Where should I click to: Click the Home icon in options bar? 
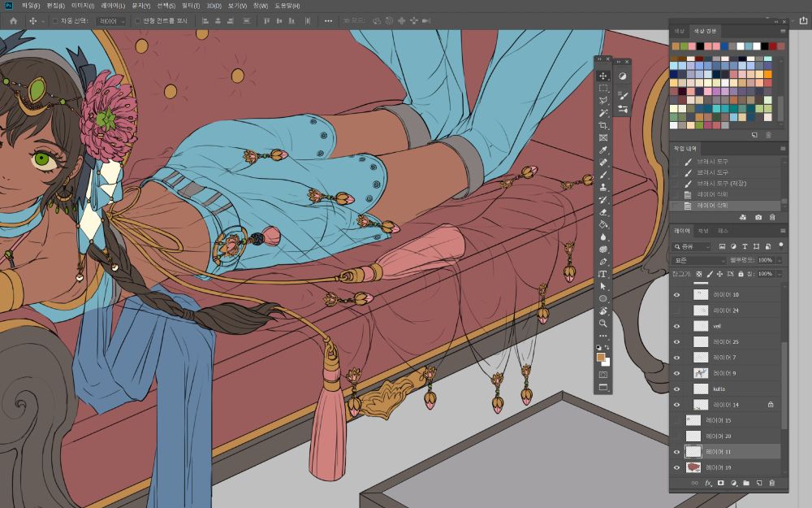tap(14, 21)
